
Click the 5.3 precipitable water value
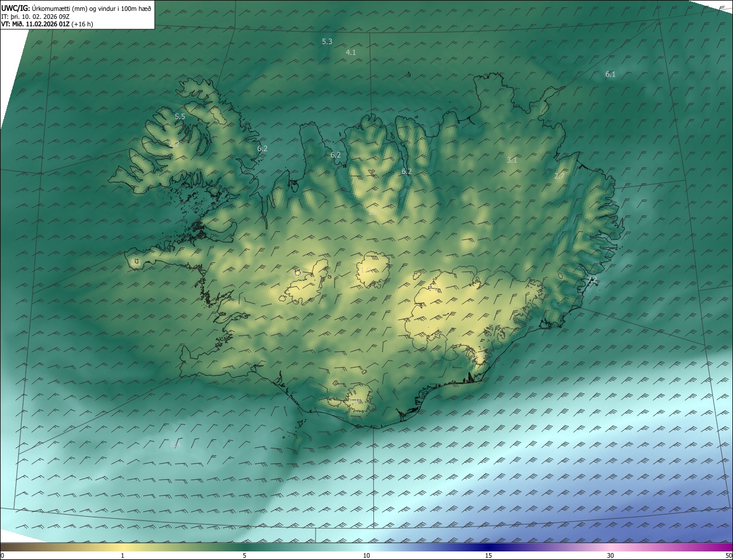pyautogui.click(x=327, y=42)
